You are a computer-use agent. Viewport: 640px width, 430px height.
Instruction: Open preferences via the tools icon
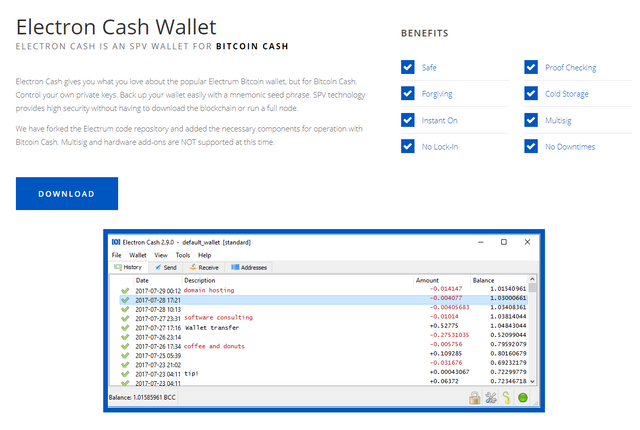pos(491,397)
